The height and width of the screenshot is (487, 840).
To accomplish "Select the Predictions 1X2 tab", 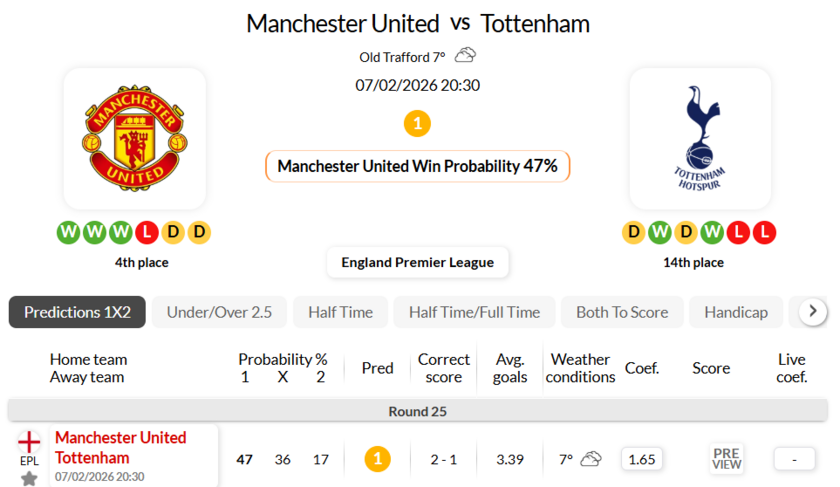I will coord(77,312).
